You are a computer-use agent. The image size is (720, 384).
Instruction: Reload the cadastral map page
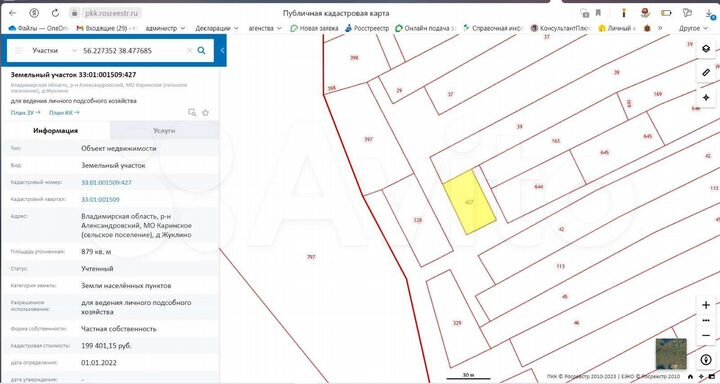[55, 13]
